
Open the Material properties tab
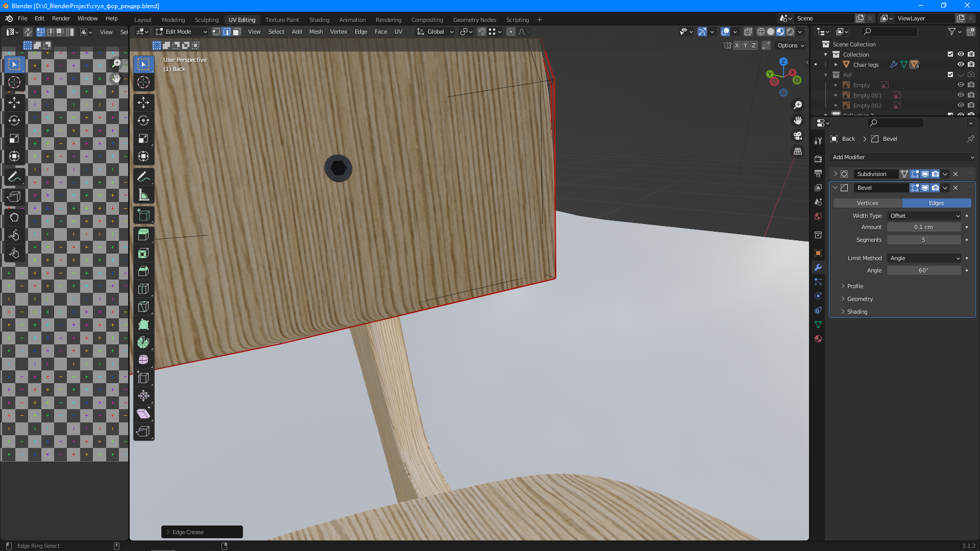pos(818,339)
